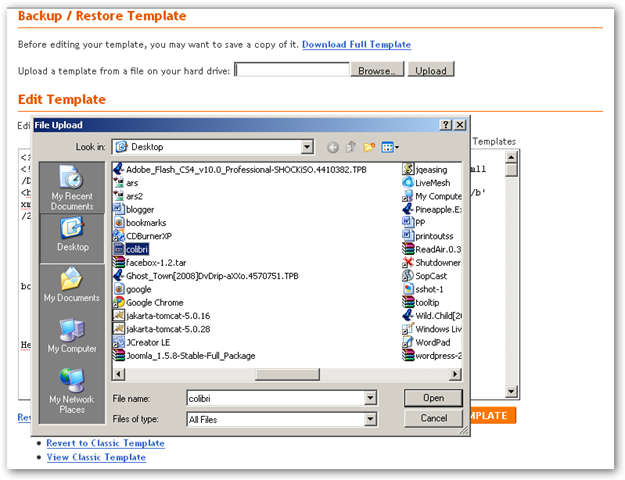This screenshot has width=625, height=480.
Task: Open the View menu icon in dialog
Action: (390, 147)
